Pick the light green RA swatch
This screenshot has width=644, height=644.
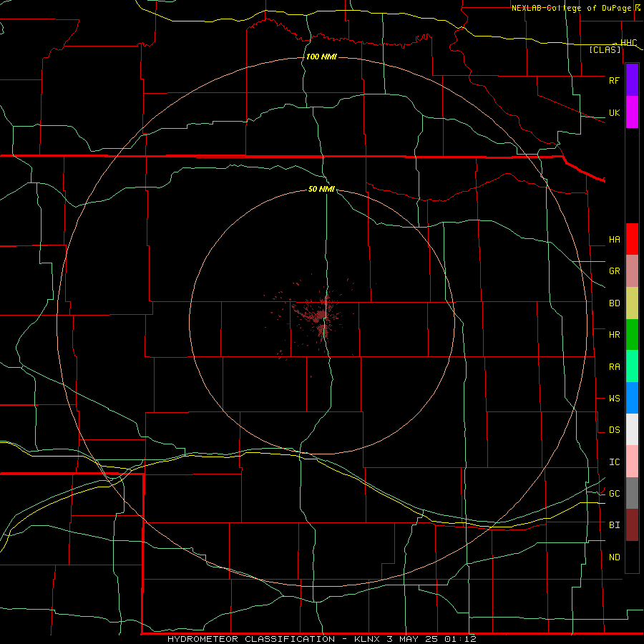pyautogui.click(x=632, y=366)
